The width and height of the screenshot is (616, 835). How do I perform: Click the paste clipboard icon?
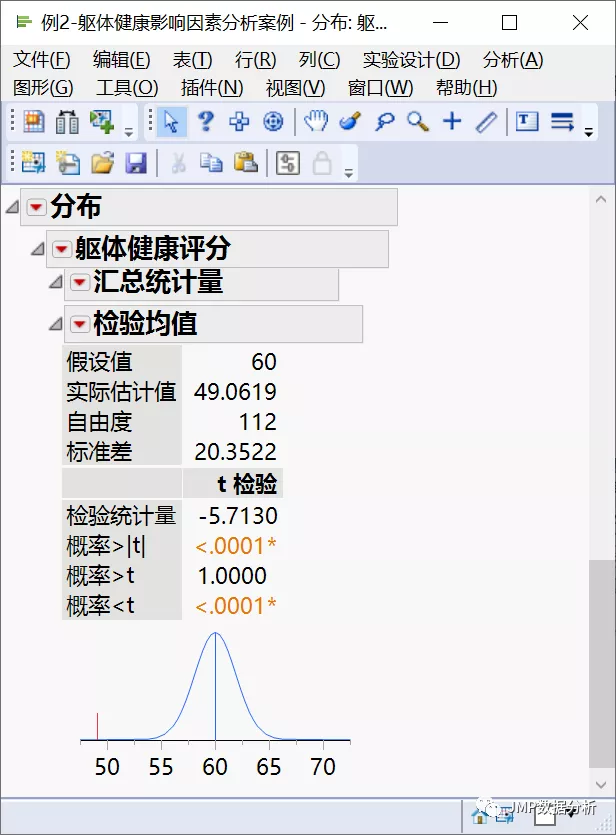[x=245, y=162]
